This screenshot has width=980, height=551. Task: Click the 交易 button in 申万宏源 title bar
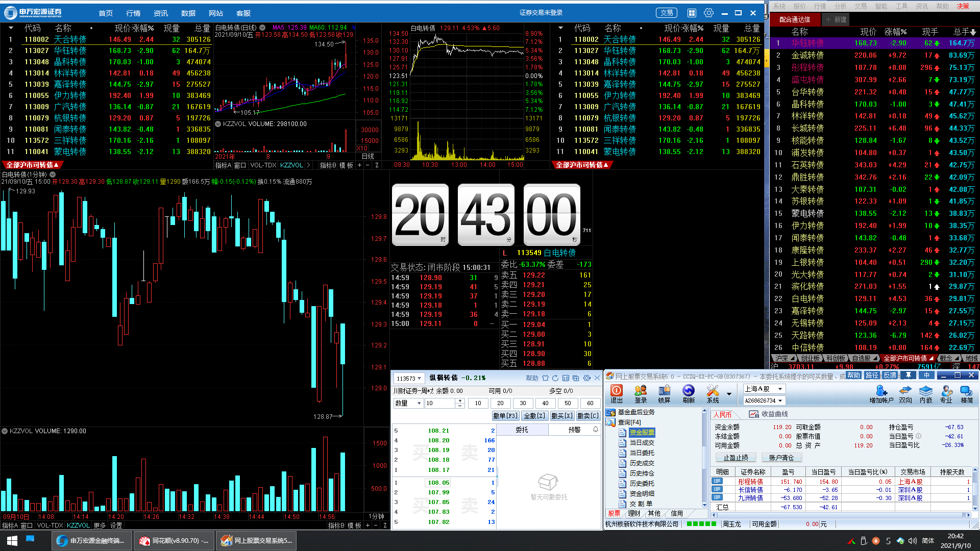[x=667, y=13]
